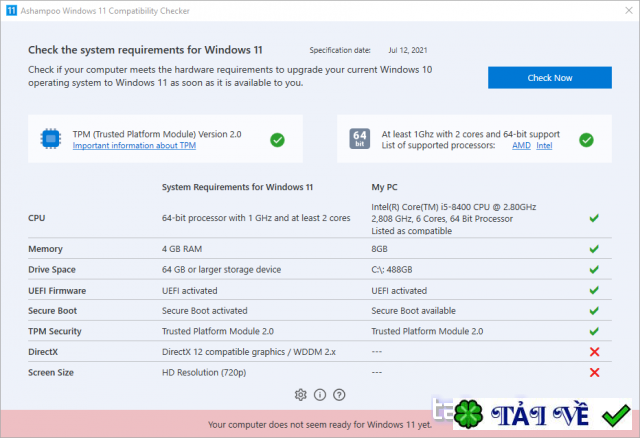Click the Check Now button

[x=549, y=78]
